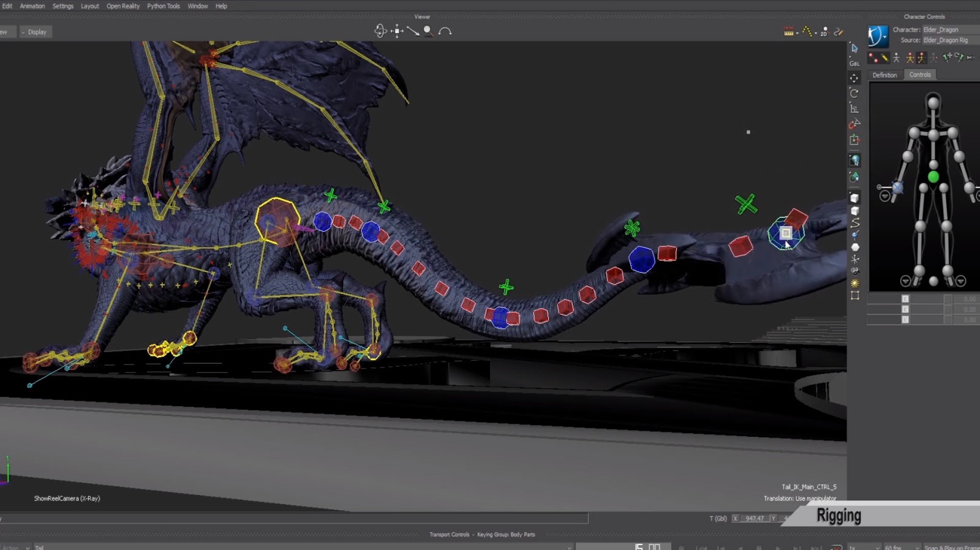Viewport: 980px width, 550px height.
Task: Open the Display dropdown in Viewer
Action: click(x=36, y=32)
